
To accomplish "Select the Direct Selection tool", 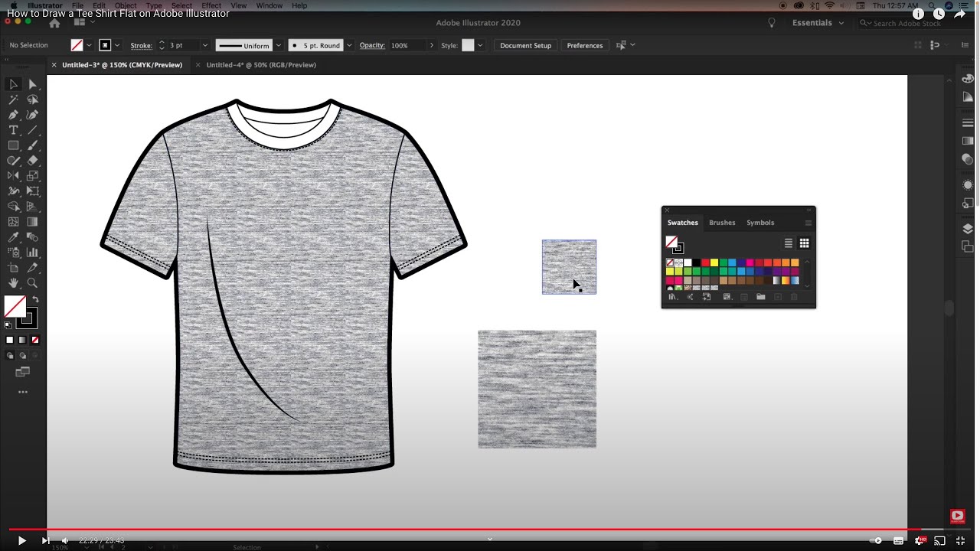I will pyautogui.click(x=32, y=84).
